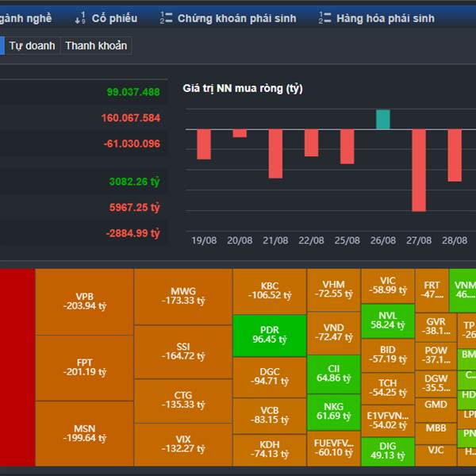Click the green NKG tile
This screenshot has height=476, width=476.
pyautogui.click(x=334, y=413)
